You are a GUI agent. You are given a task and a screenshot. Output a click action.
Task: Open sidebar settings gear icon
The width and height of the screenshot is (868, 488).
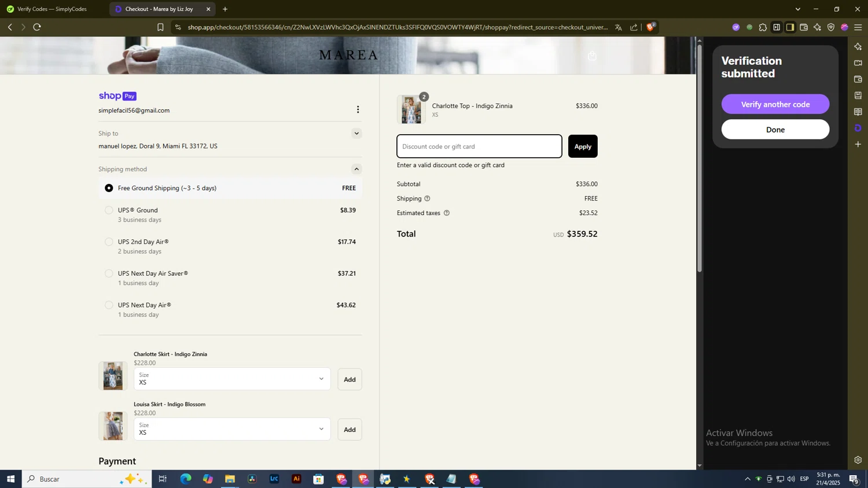[858, 460]
